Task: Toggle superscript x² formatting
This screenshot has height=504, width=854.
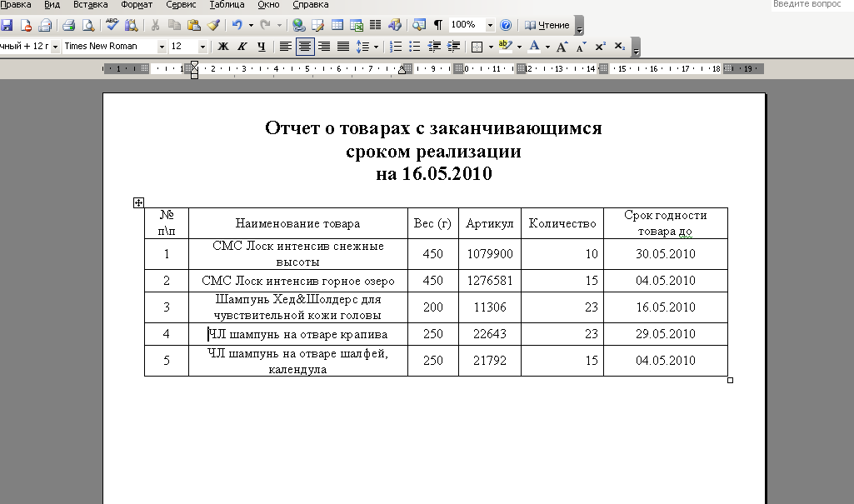Action: point(600,47)
